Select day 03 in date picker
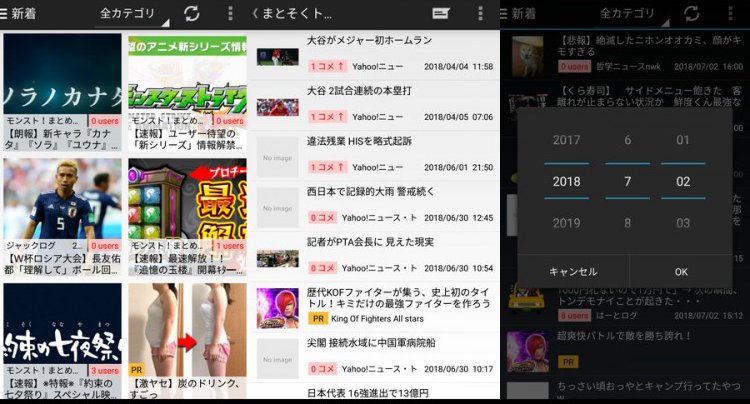The width and height of the screenshot is (750, 404). 683,223
